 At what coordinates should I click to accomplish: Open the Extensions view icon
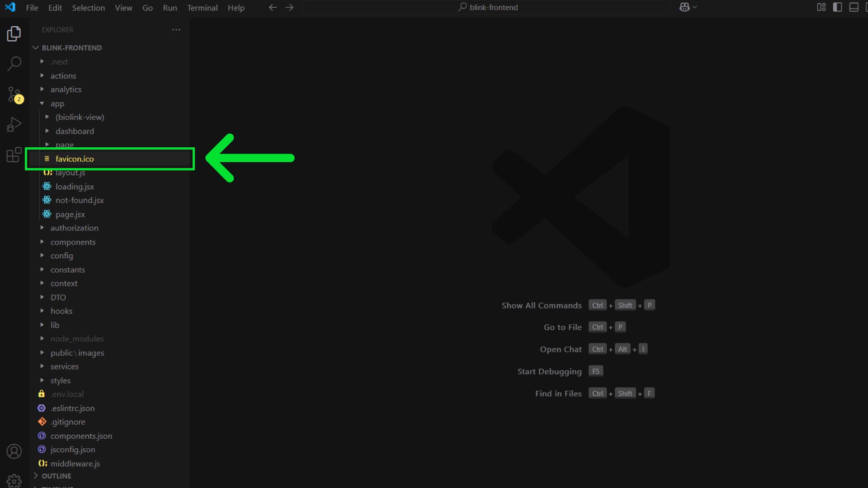tap(14, 155)
